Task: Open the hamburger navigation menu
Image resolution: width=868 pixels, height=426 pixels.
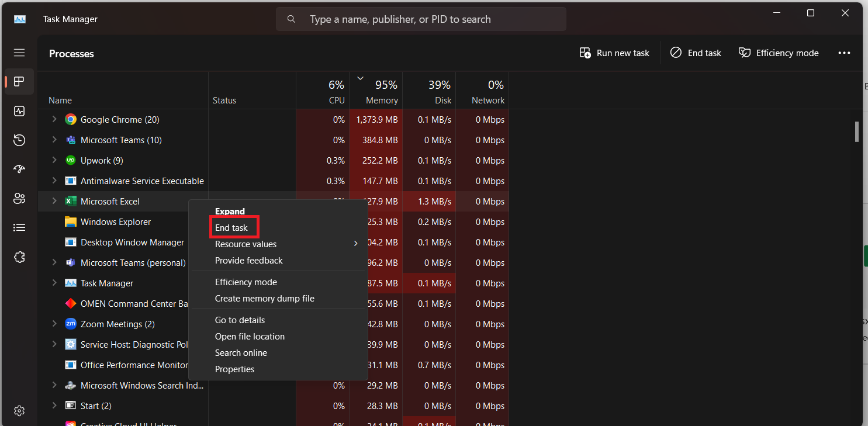Action: 19,53
